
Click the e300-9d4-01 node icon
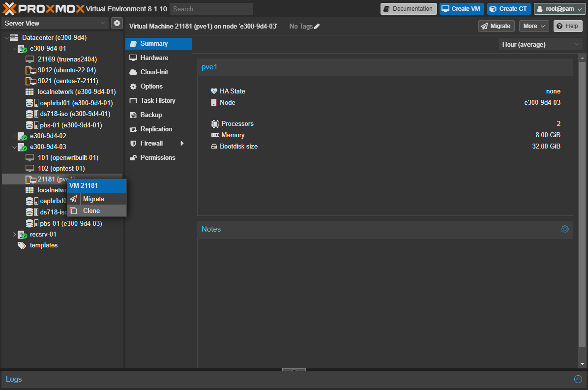pyautogui.click(x=22, y=48)
